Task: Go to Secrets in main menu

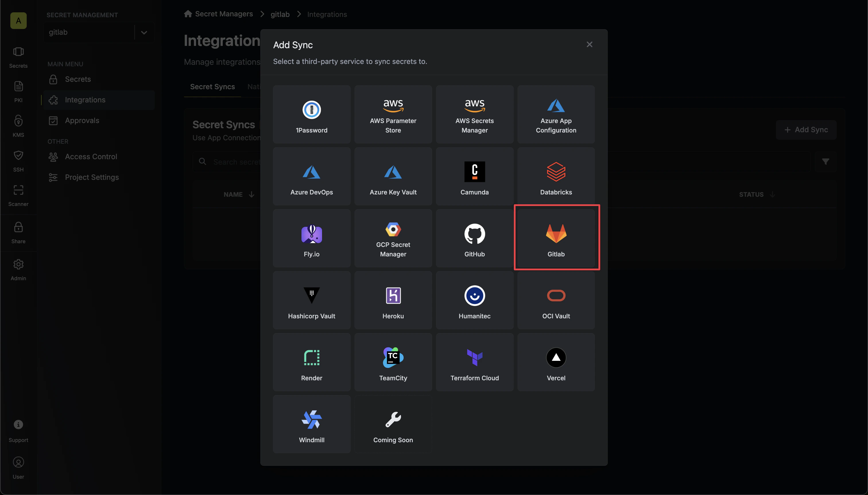Action: (99, 79)
